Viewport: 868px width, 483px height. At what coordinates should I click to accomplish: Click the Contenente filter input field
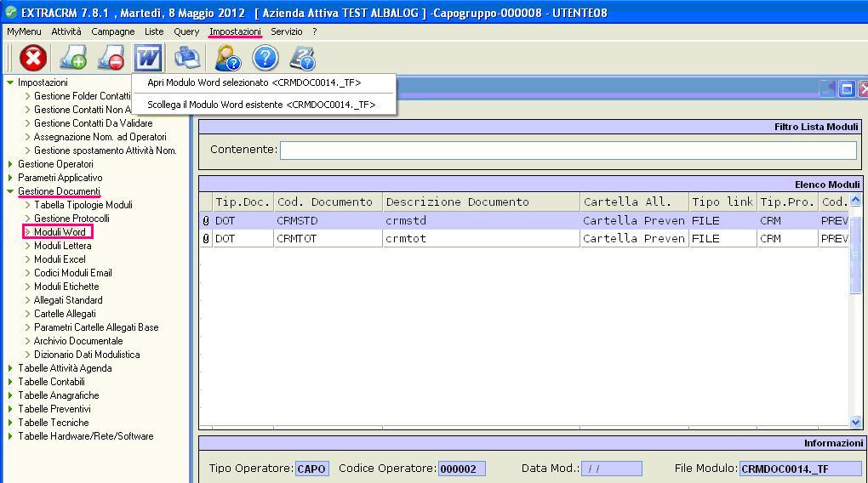[568, 150]
